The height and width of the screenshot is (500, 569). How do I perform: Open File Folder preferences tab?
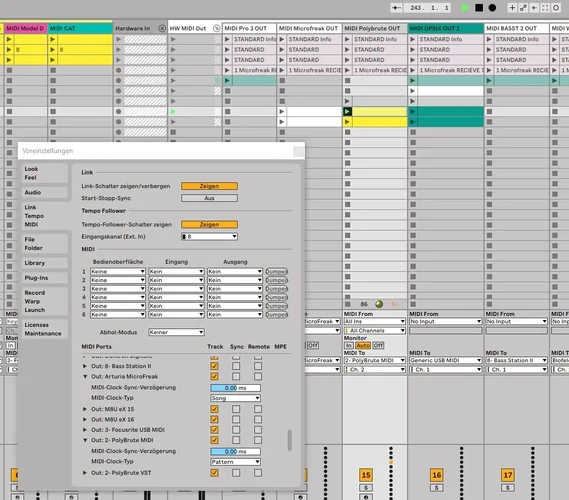(x=44, y=243)
